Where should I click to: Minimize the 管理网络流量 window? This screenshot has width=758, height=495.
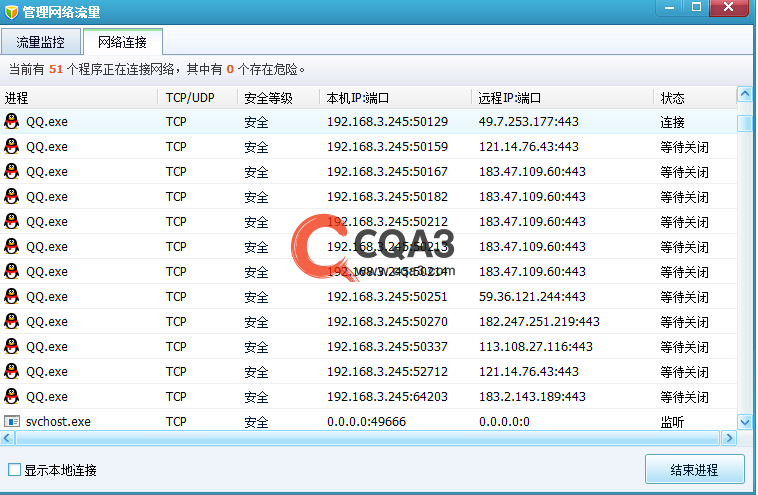point(669,8)
